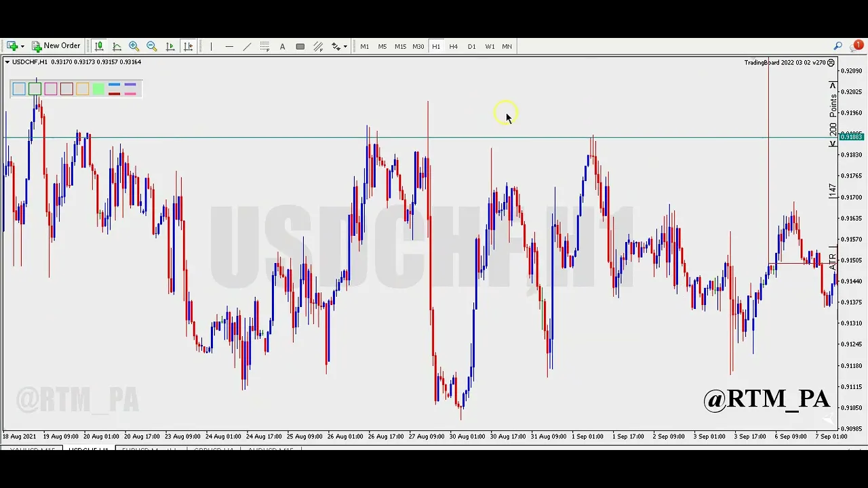Image resolution: width=868 pixels, height=488 pixels.
Task: Select the horizontal line drawing tool
Action: 229,46
